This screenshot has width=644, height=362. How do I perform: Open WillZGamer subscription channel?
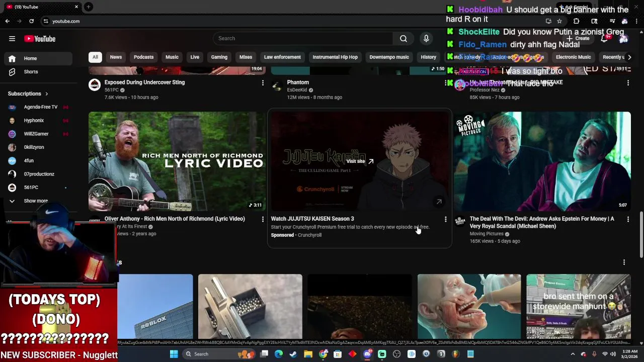[x=38, y=134]
